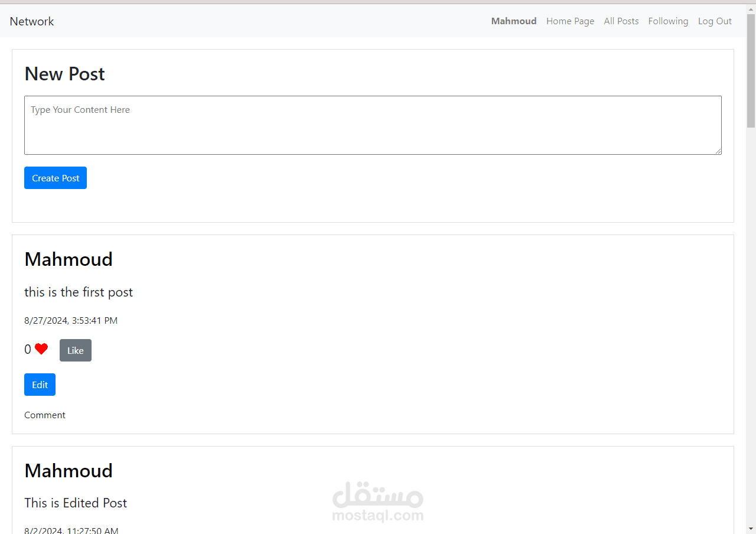The height and width of the screenshot is (534, 756).
Task: Open the All Posts page
Action: click(621, 21)
